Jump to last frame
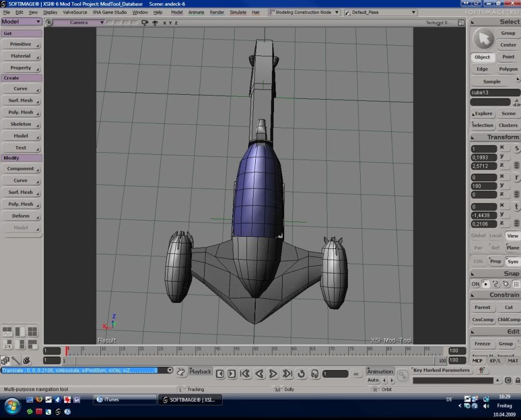Image resolution: width=521 pixels, height=420 pixels. (x=287, y=374)
